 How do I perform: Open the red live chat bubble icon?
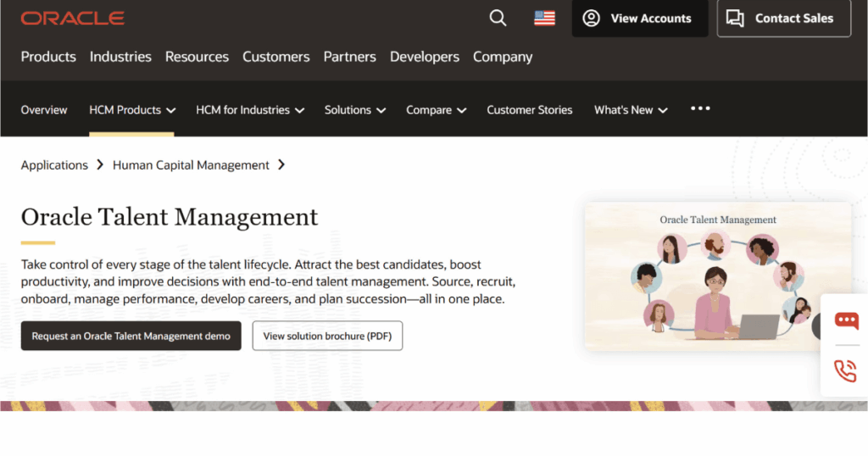point(847,320)
